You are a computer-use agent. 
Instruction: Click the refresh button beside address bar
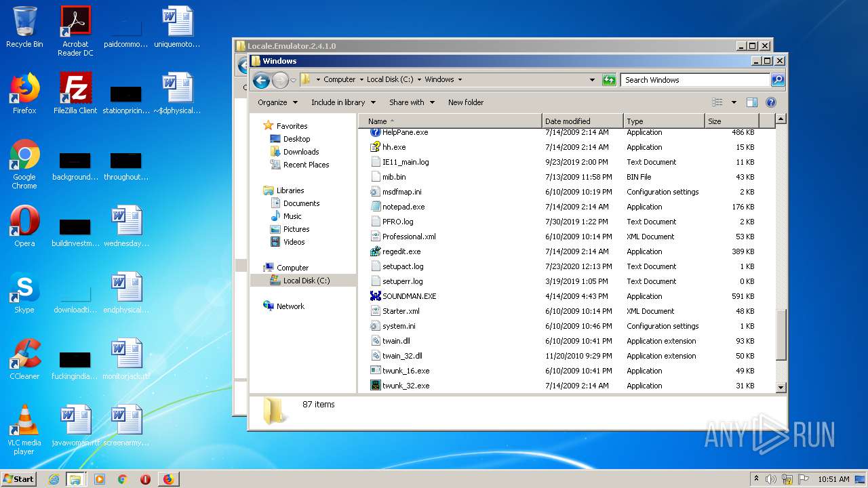609,80
